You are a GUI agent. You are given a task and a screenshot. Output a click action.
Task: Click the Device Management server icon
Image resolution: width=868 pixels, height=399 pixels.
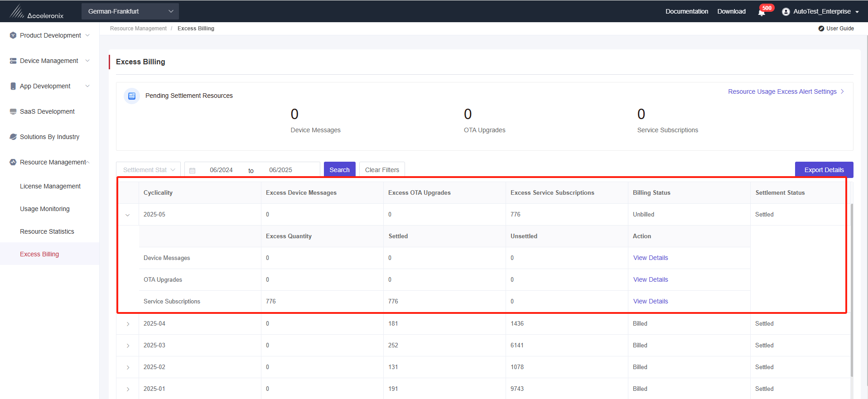pos(13,61)
